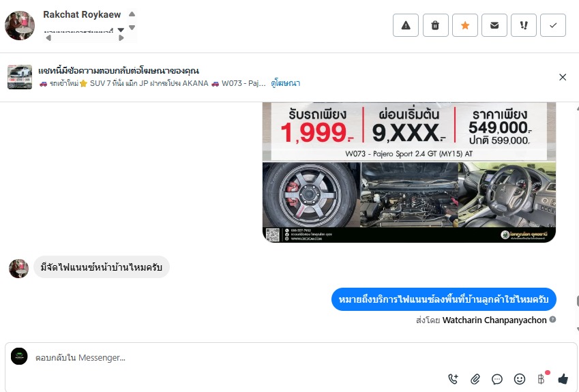This screenshot has height=392, width=579.
Task: Toggle the orange star follow-up flag
Action: (x=465, y=25)
